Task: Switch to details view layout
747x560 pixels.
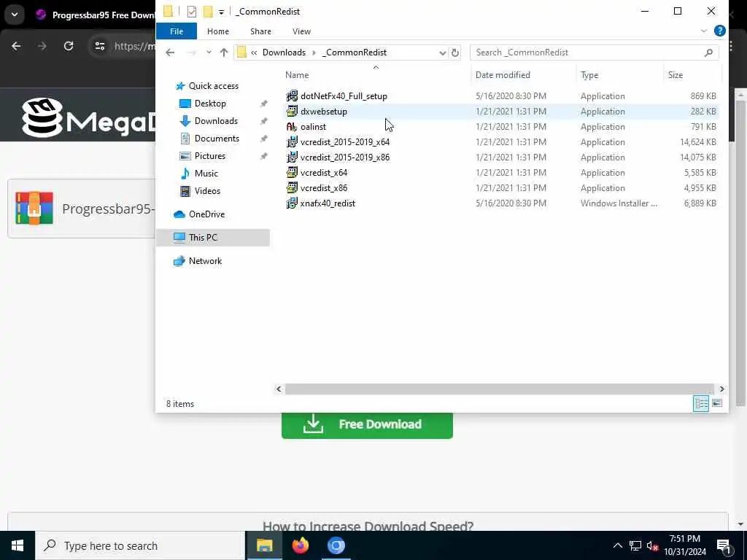Action: [x=701, y=404]
